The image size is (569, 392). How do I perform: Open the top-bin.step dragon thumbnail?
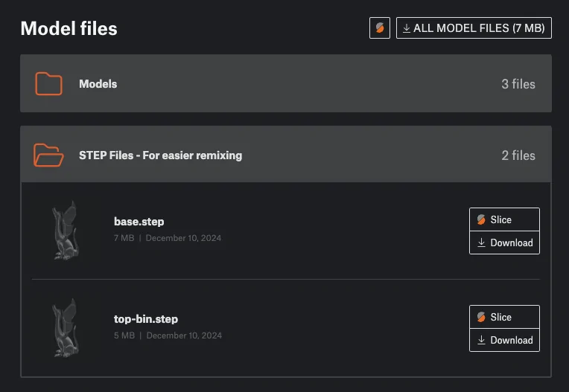point(66,328)
